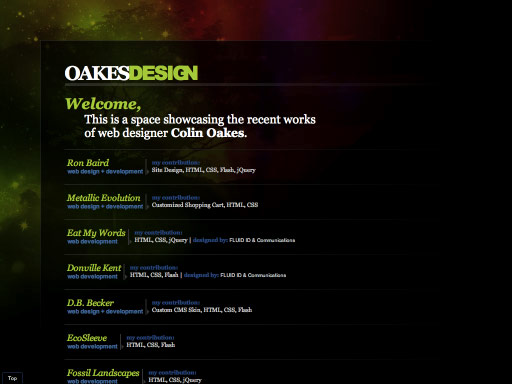Click 'my contribution:' label in Ron Baird row
This screenshot has width=512, height=384.
(x=176, y=163)
